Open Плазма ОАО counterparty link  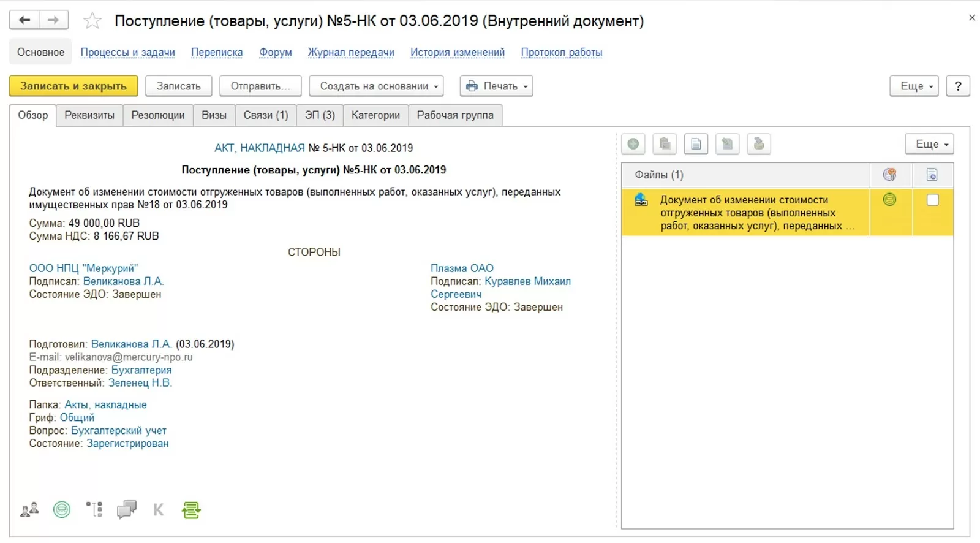point(462,268)
